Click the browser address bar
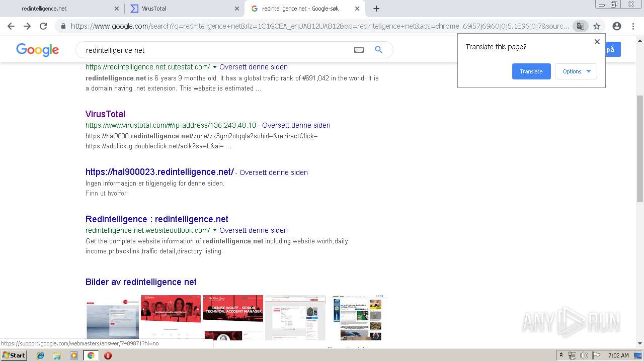This screenshot has height=362, width=644. coord(319,26)
